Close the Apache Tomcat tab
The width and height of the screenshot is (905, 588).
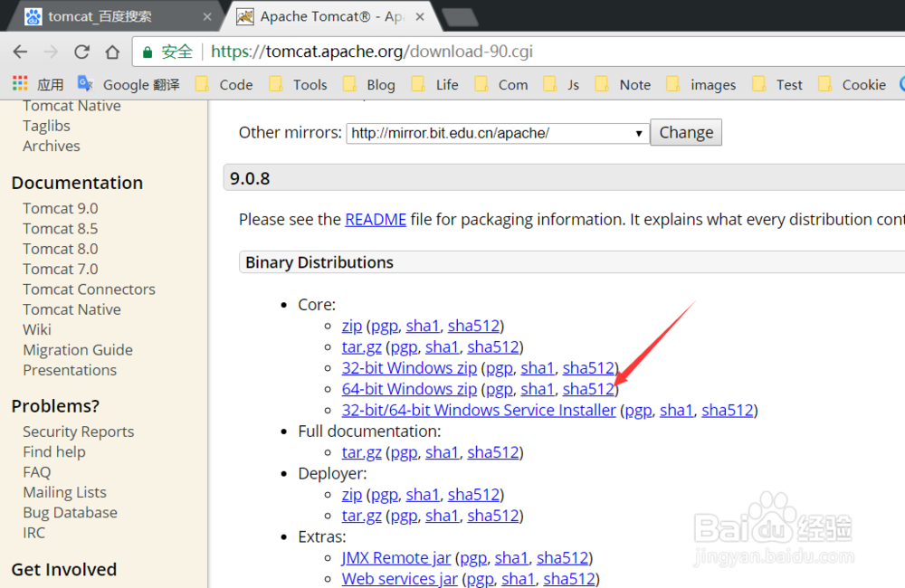tap(420, 16)
